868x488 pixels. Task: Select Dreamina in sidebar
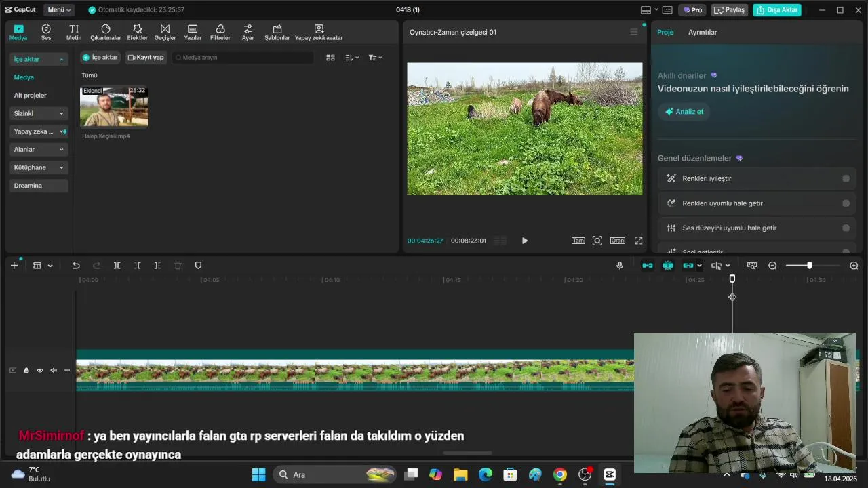39,186
